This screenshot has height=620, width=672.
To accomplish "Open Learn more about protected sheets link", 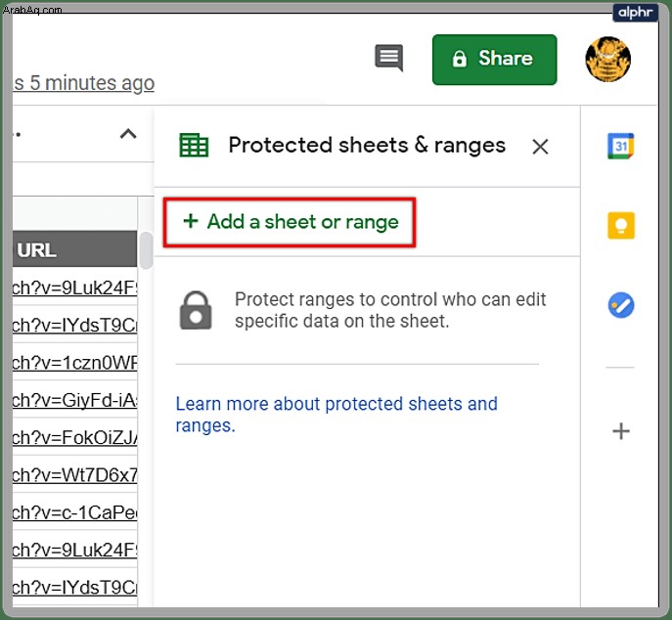I will (336, 415).
